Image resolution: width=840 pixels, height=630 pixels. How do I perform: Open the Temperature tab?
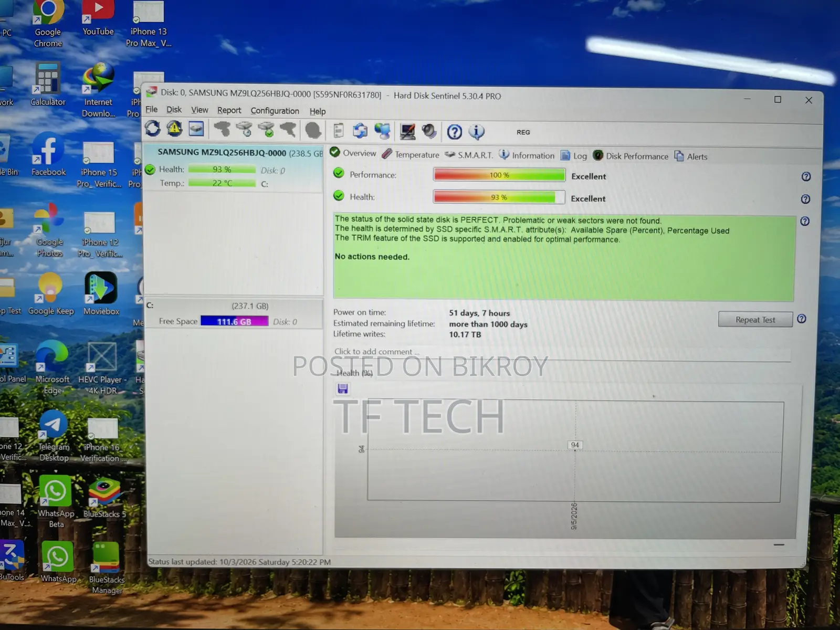point(411,154)
